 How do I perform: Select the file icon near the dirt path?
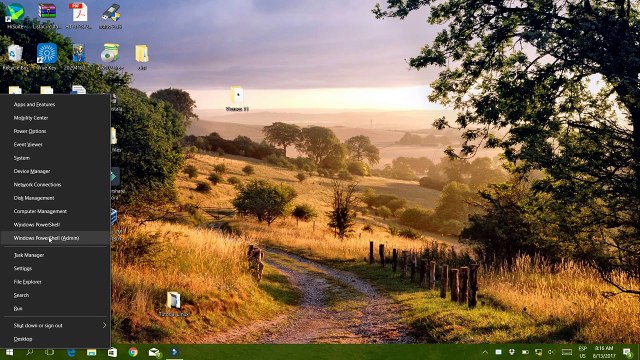pos(174,304)
